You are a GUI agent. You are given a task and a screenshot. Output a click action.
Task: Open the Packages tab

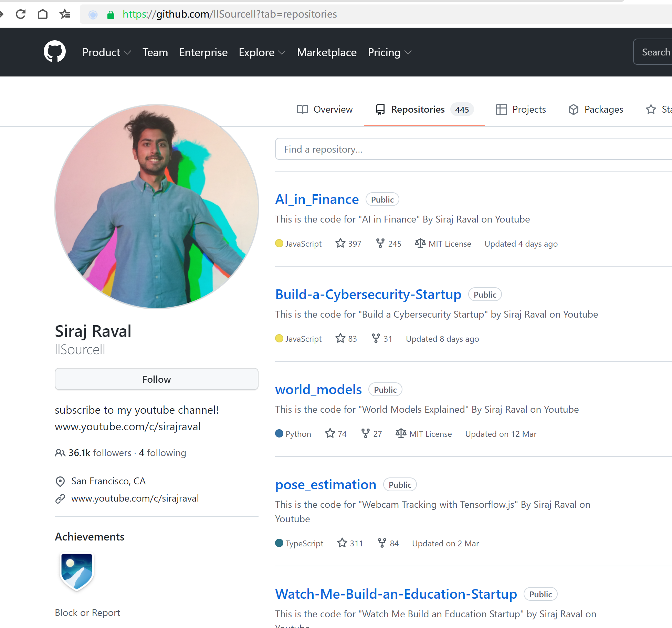coord(596,109)
